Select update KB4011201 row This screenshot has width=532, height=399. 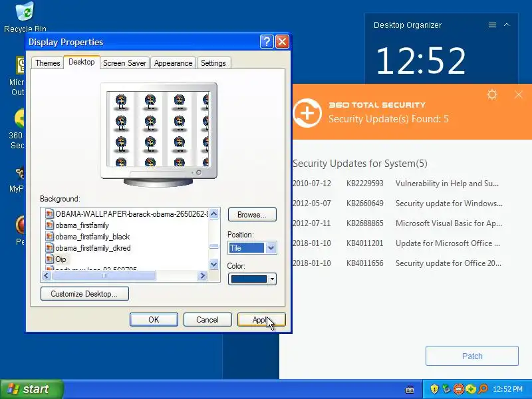(398, 243)
